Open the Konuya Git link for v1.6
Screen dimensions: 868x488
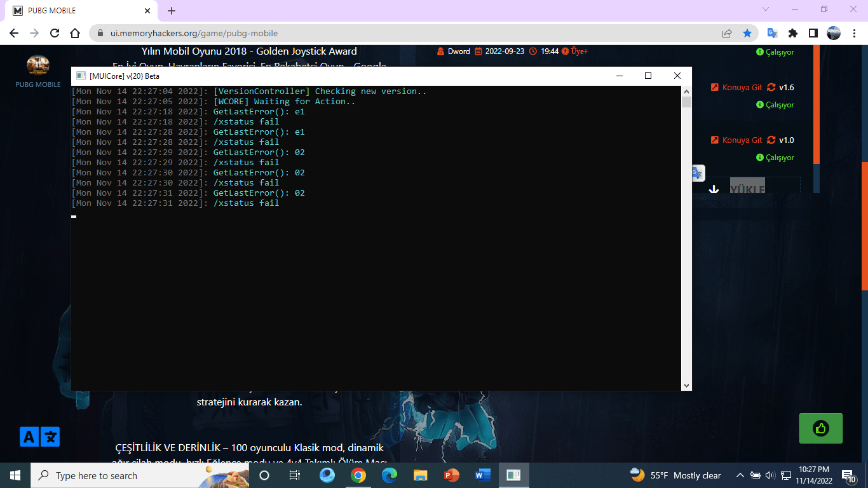pyautogui.click(x=736, y=88)
